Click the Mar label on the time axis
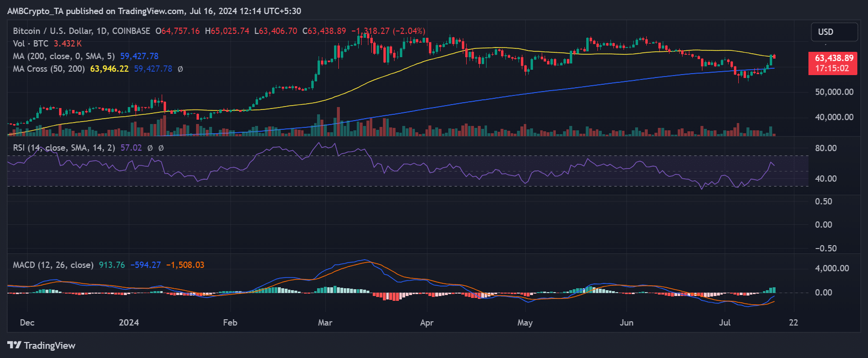The width and height of the screenshot is (868, 358). click(325, 323)
